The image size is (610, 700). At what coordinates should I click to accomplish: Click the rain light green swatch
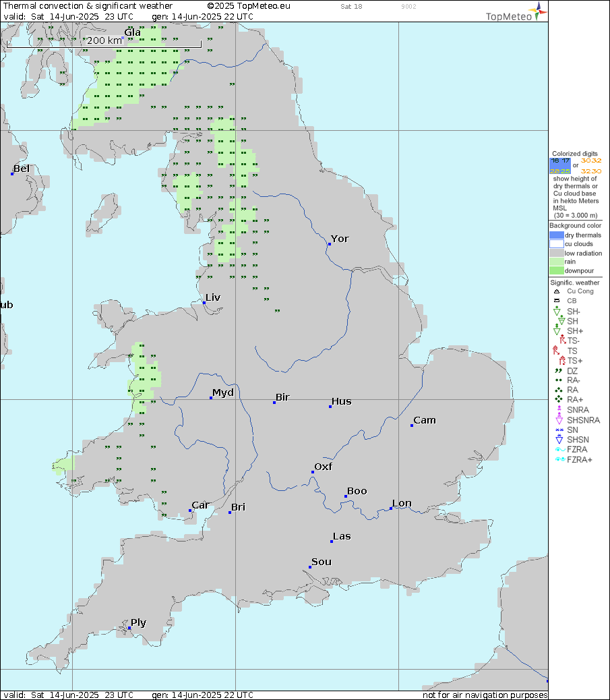[x=557, y=262]
